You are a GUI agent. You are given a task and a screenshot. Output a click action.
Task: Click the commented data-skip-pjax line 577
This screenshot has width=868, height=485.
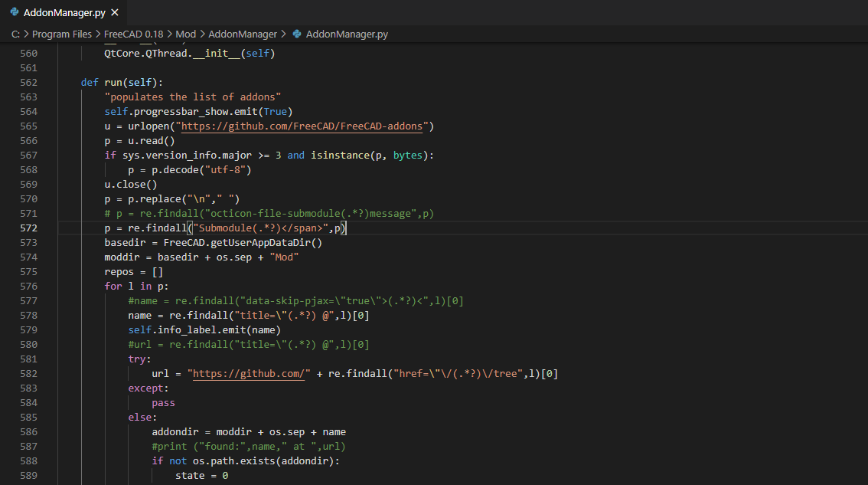tap(295, 301)
